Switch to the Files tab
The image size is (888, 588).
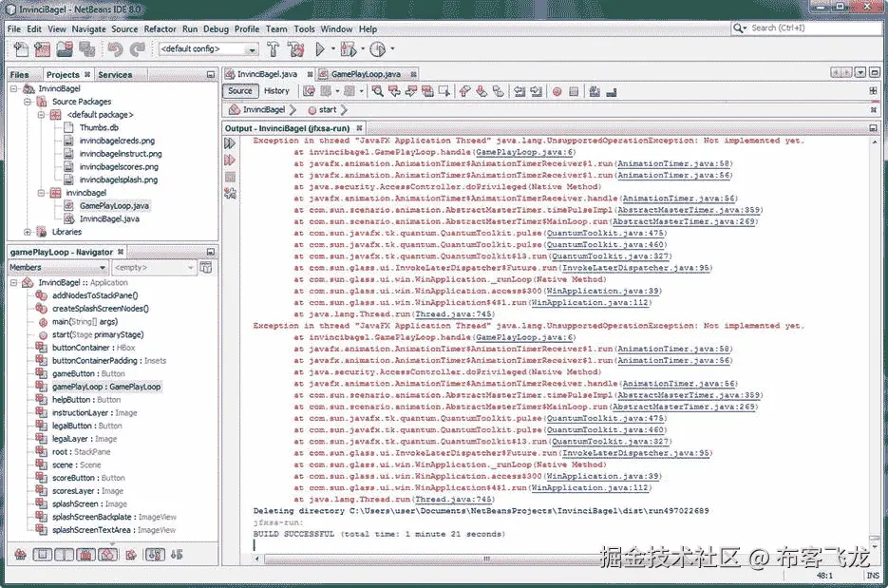(19, 75)
